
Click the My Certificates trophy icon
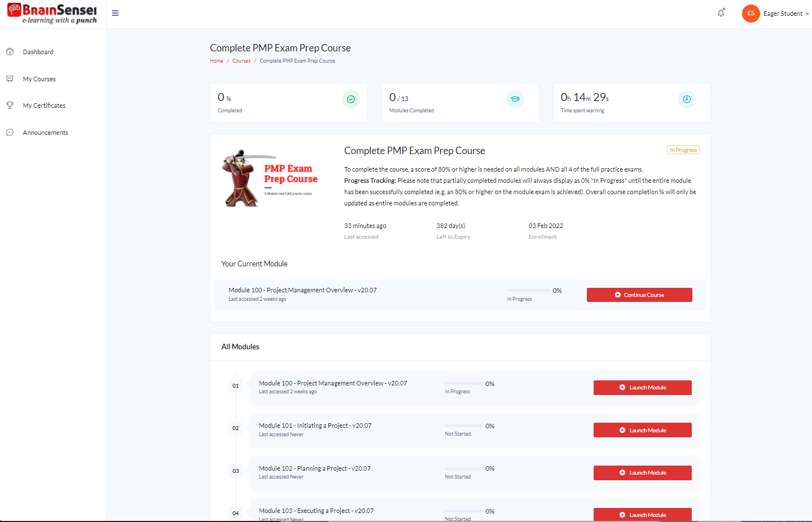click(10, 106)
